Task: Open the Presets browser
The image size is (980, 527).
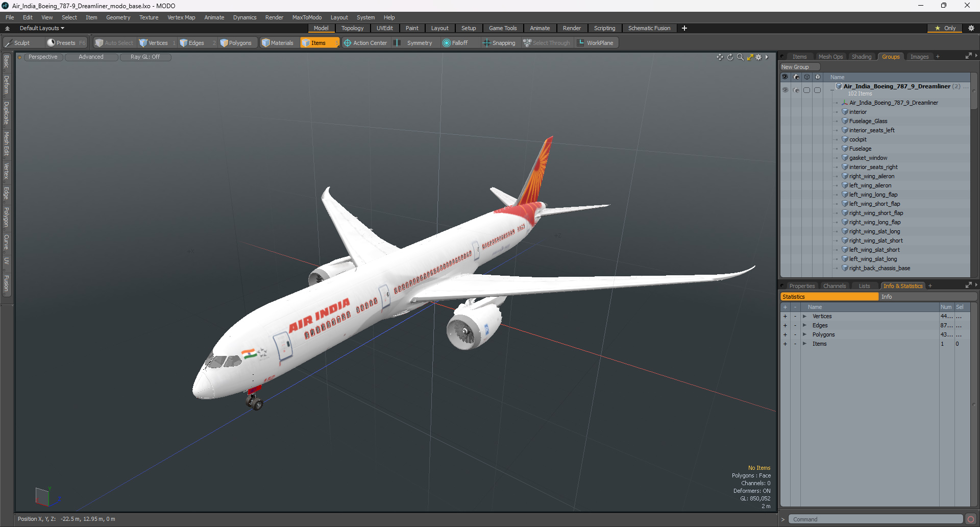Action: (65, 43)
